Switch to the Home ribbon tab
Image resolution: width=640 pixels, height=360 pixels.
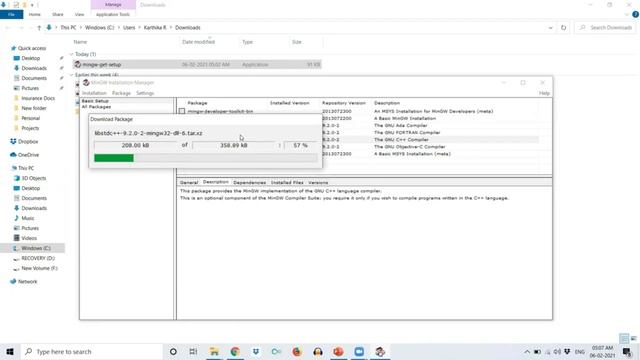point(35,14)
